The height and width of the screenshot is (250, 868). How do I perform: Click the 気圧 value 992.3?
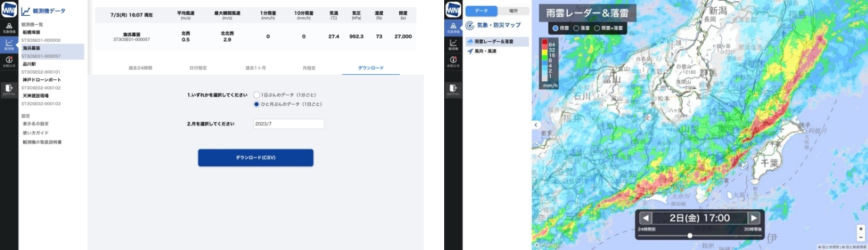point(357,36)
